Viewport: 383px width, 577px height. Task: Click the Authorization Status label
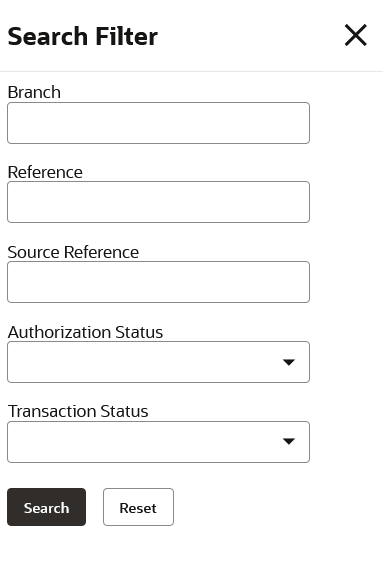pyautogui.click(x=85, y=332)
